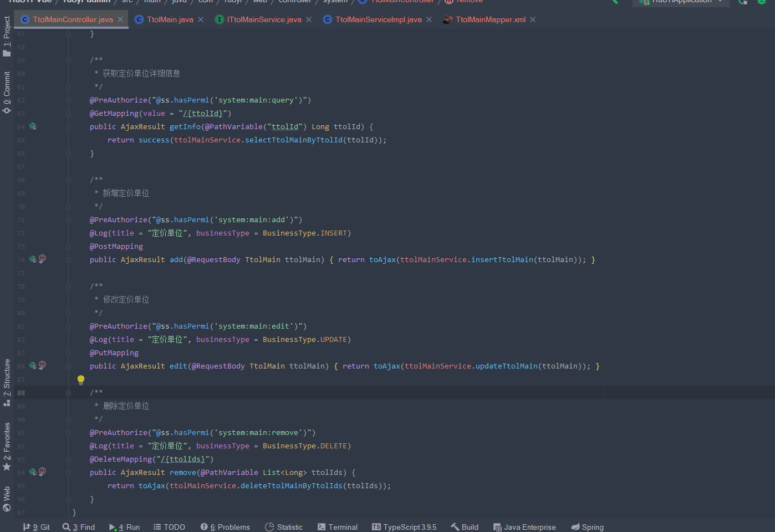775x532 pixels.
Task: Expand the folded add method at line 74
Action: click(x=68, y=259)
